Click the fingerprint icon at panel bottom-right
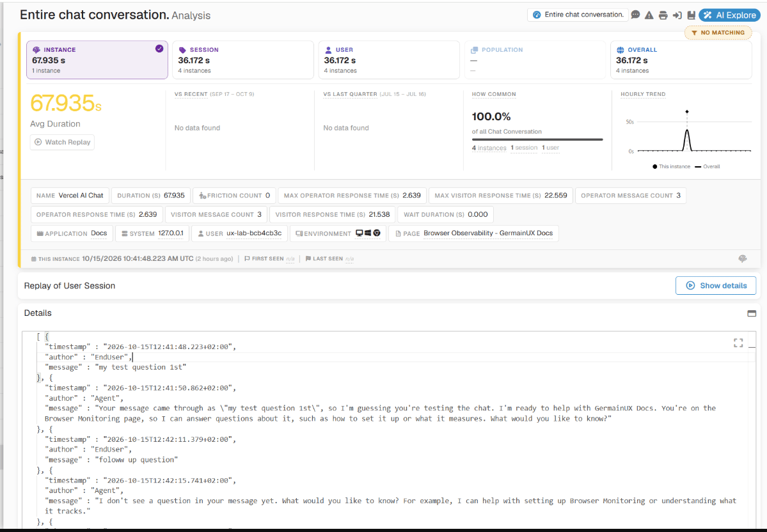767x532 pixels. point(743,259)
